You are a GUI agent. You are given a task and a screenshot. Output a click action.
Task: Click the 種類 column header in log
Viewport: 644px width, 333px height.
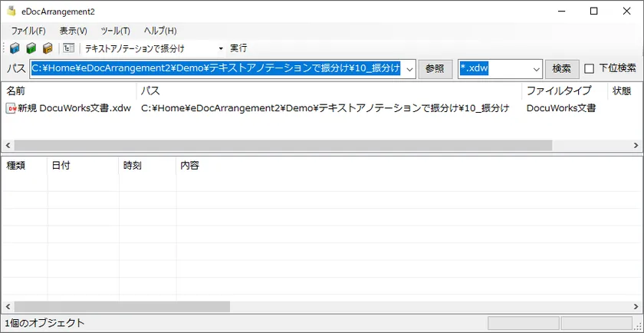tap(25, 166)
